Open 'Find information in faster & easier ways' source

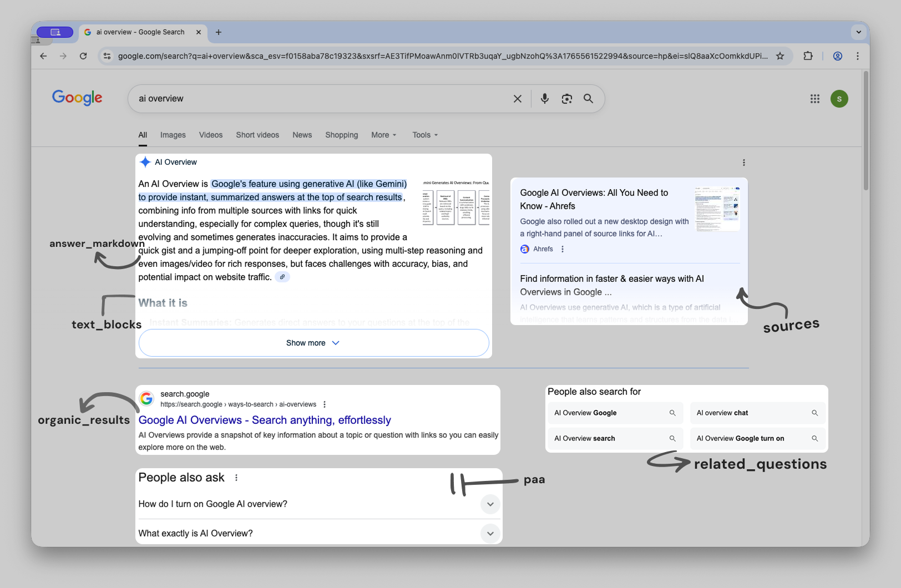tap(612, 285)
